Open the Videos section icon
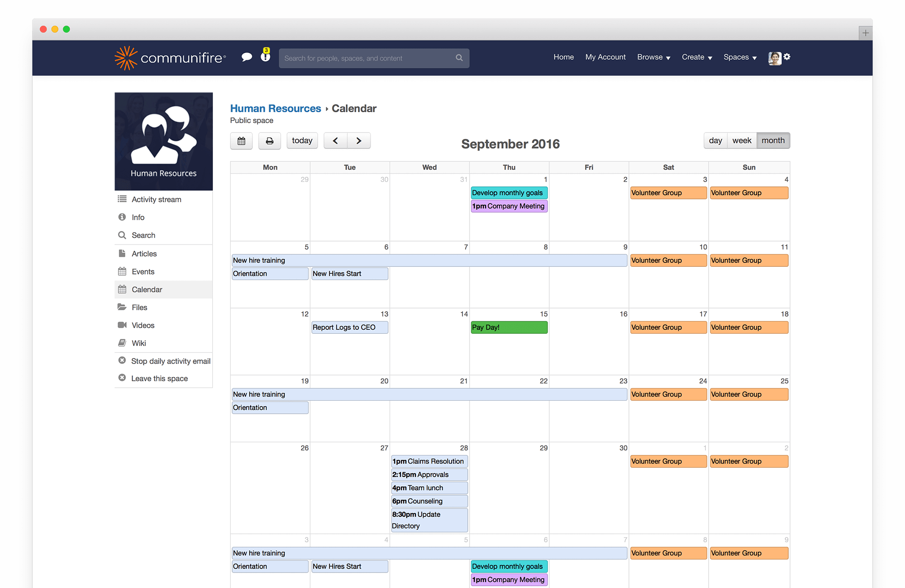Viewport: 905px width, 588px height. click(122, 325)
